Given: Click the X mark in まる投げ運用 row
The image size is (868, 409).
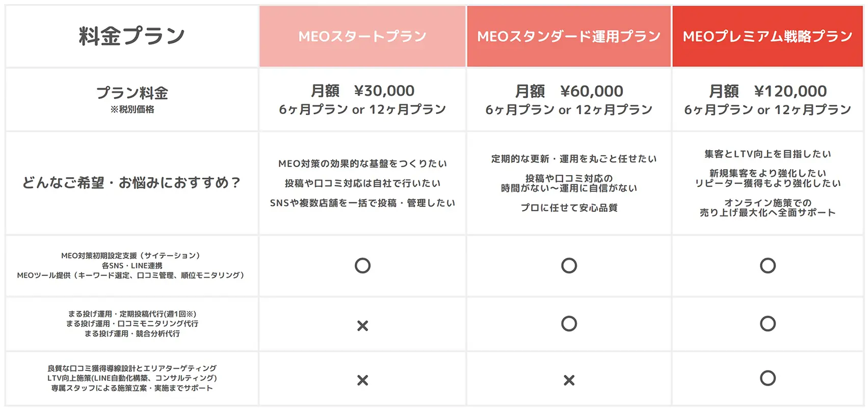Looking at the screenshot, I should pos(362,325).
